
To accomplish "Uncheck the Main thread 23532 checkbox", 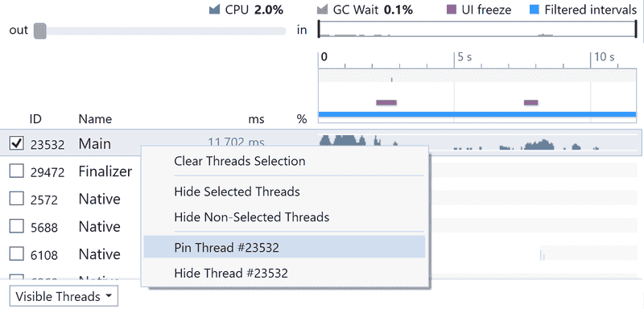I will coord(16,143).
